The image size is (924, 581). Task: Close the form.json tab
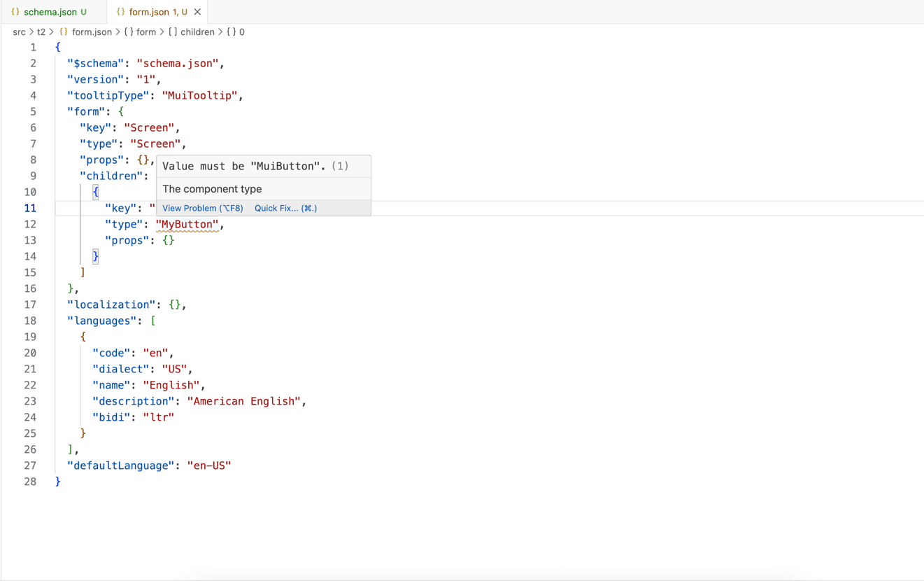197,11
